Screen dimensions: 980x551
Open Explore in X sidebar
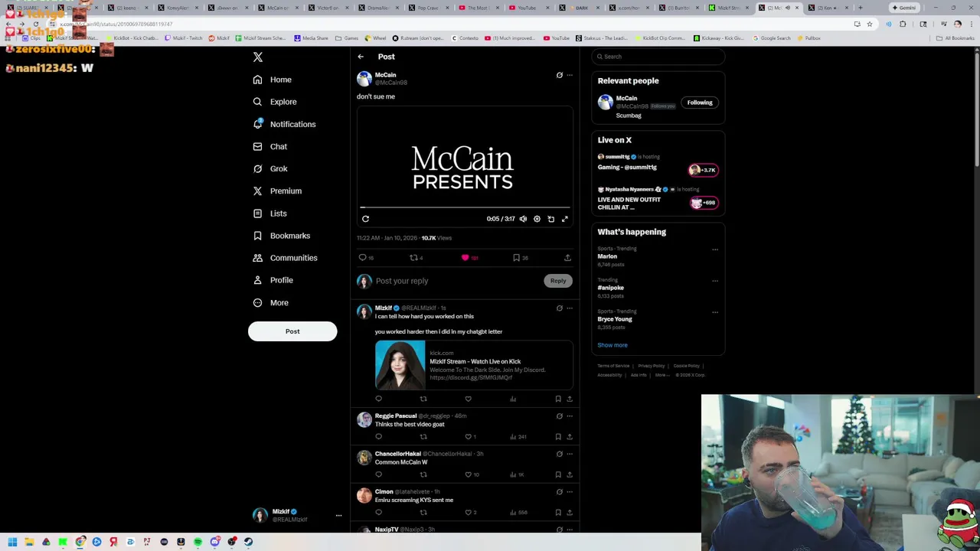(275, 102)
